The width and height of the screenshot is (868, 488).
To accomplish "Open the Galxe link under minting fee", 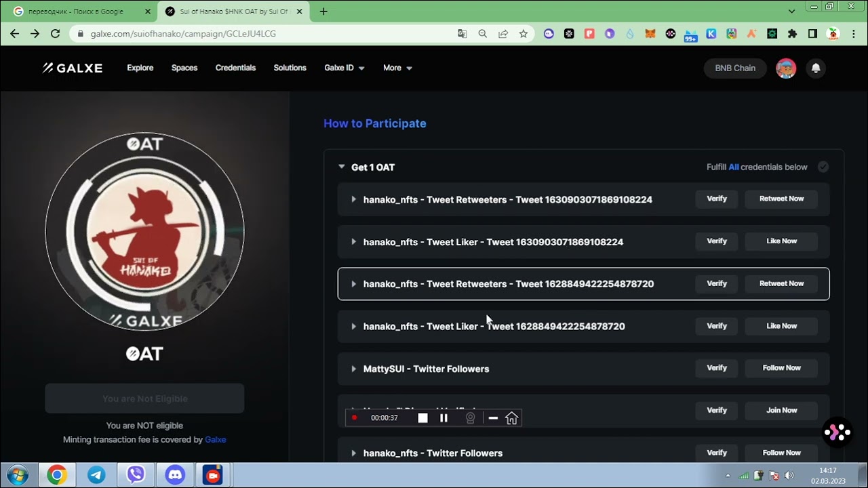I will [215, 440].
